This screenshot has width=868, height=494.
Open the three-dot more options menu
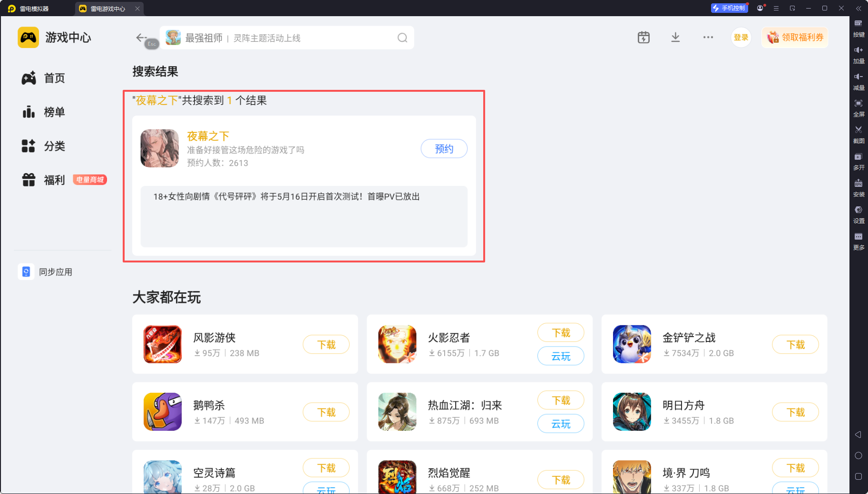pos(708,38)
